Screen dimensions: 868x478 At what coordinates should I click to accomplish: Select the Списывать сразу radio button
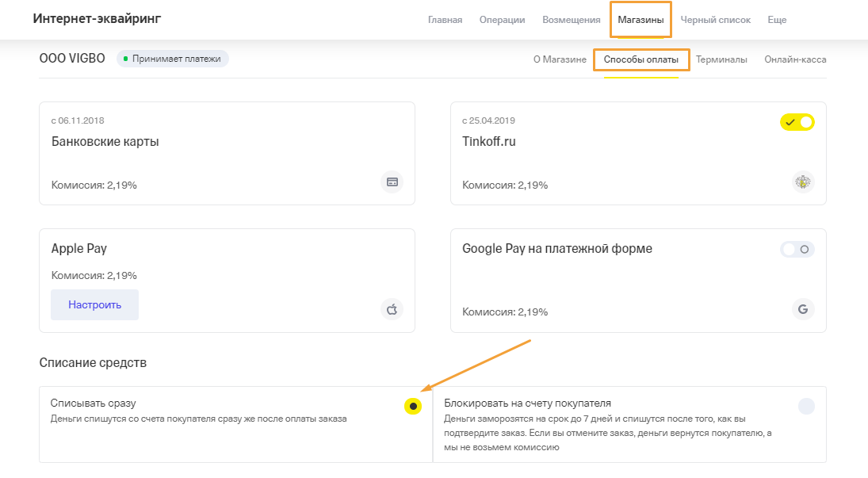[413, 406]
